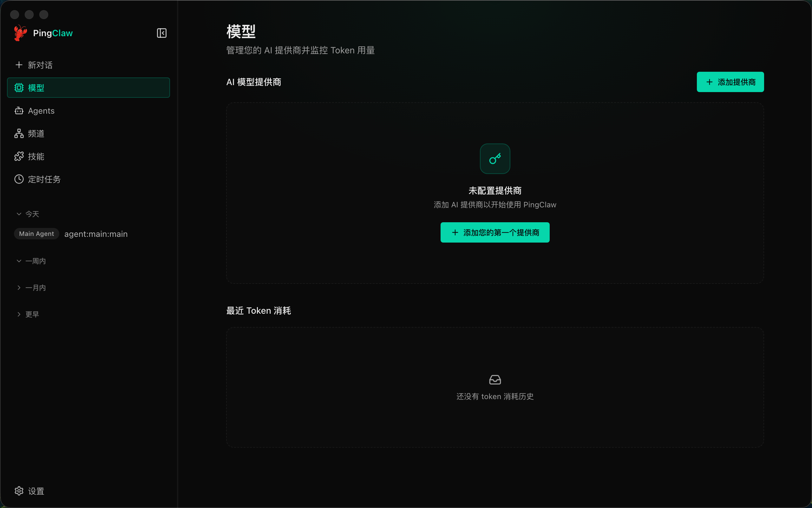Click the key icon in the empty provider card
The image size is (812, 508).
[x=495, y=158]
